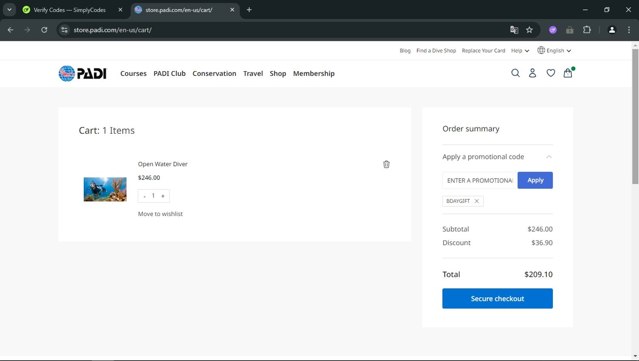The image size is (639, 361).
Task: Increase Open Water Diver quantity
Action: (163, 196)
